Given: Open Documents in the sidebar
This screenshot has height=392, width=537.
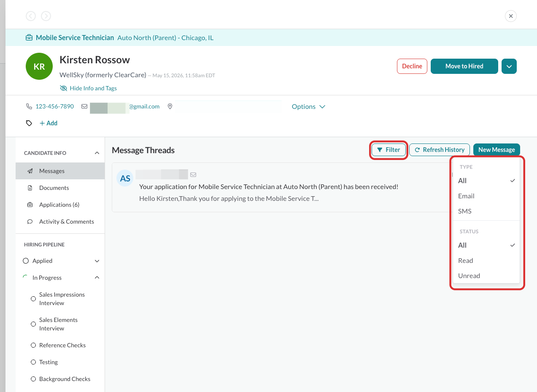Looking at the screenshot, I should (x=60, y=188).
